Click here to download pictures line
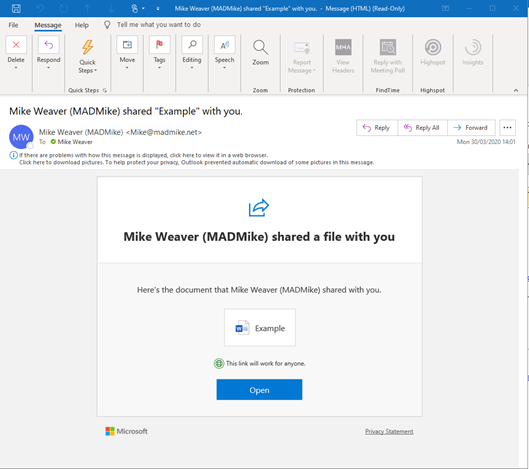 point(197,162)
